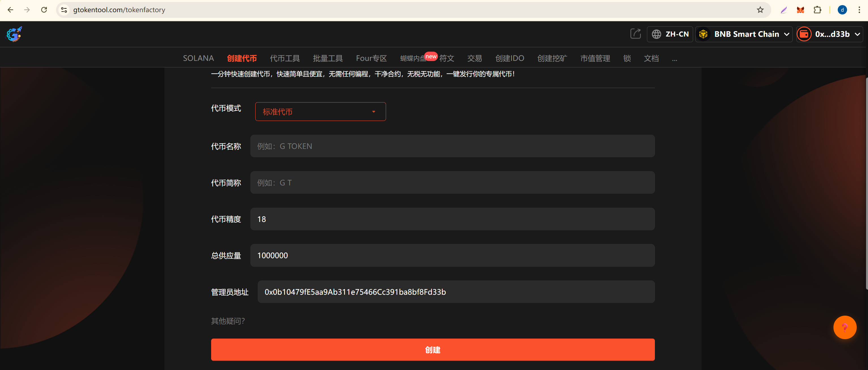Image resolution: width=868 pixels, height=370 pixels.
Task: Click the globe language icon
Action: tap(656, 34)
